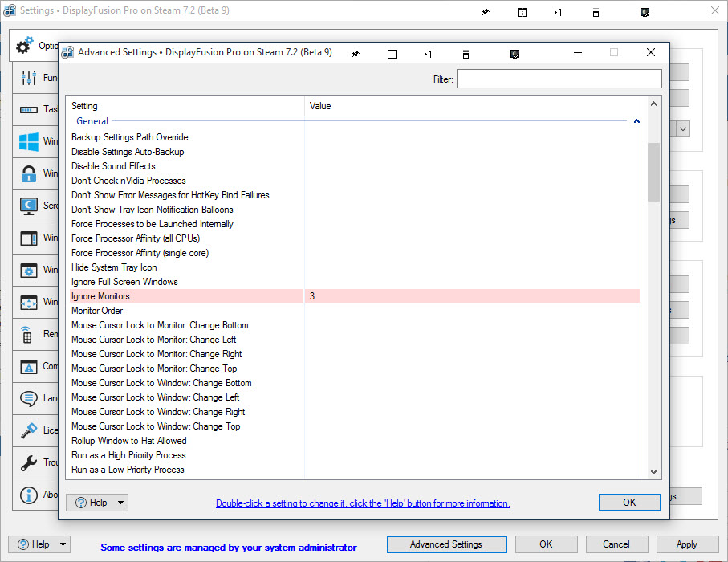
Task: Click the arrow-1 icon in Advanced Settings title bar
Action: pos(428,53)
